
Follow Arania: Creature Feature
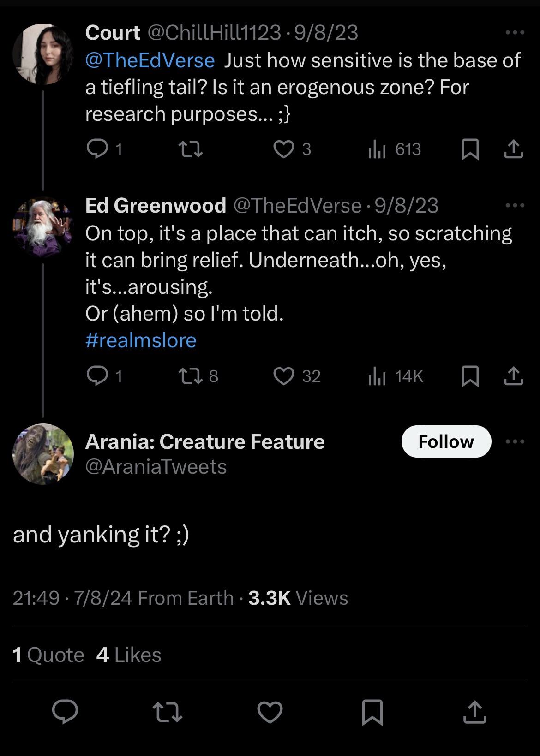coord(446,441)
